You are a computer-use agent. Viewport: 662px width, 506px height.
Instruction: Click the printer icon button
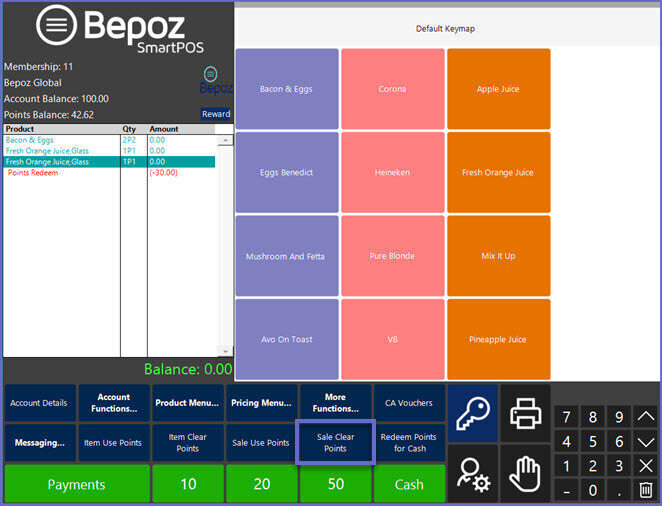525,412
